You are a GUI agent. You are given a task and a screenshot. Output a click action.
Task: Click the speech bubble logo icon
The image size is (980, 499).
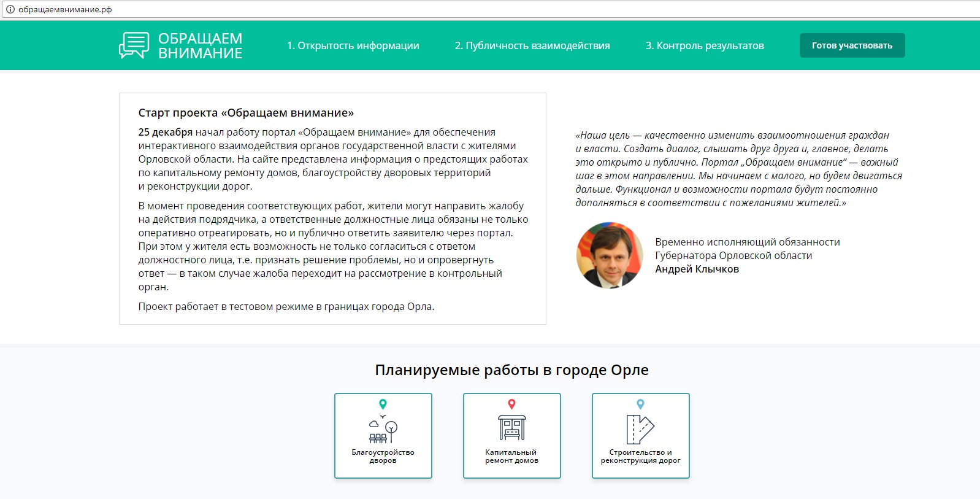tap(134, 45)
